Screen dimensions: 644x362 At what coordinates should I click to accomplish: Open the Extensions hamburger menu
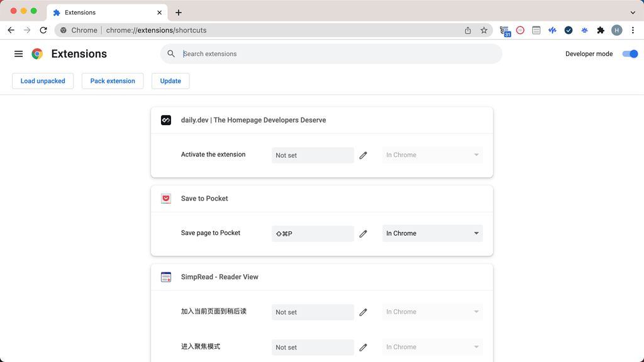[18, 53]
